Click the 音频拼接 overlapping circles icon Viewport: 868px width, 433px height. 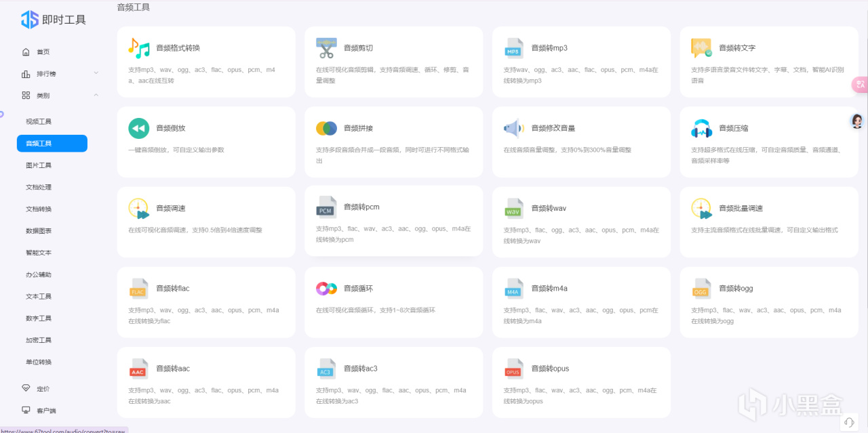tap(326, 128)
